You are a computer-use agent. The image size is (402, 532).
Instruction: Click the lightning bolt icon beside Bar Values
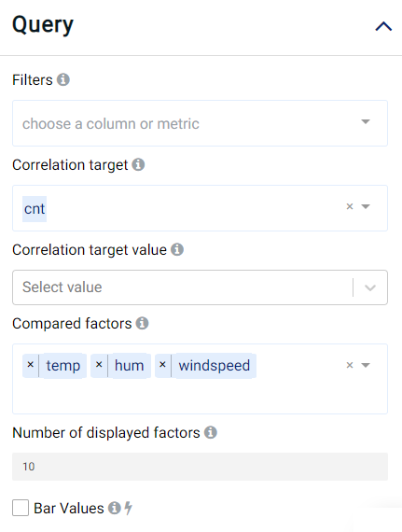128,508
